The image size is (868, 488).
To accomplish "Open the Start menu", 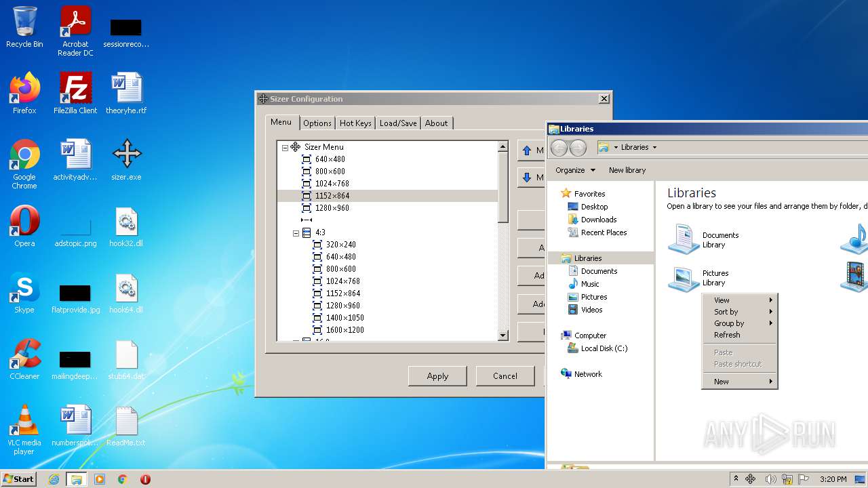I will click(19, 479).
